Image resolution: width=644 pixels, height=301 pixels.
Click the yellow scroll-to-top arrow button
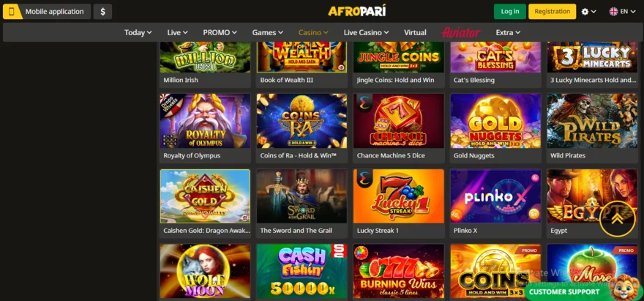tap(618, 219)
